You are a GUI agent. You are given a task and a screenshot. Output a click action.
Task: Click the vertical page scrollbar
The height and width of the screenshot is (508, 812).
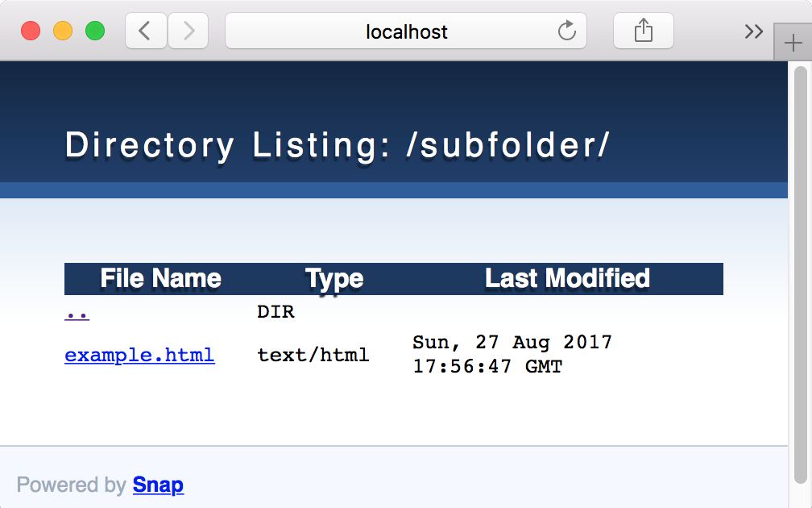pos(800,275)
